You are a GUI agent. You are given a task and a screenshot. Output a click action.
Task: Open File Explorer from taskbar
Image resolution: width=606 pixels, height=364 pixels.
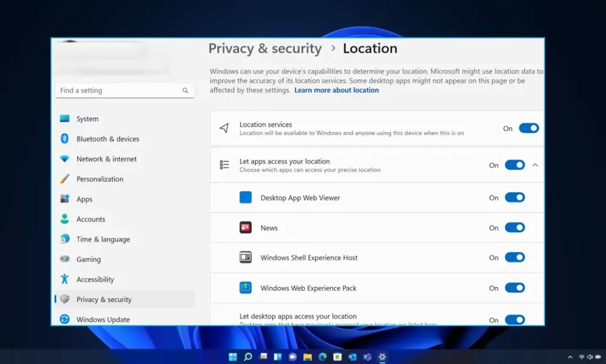pos(308,357)
